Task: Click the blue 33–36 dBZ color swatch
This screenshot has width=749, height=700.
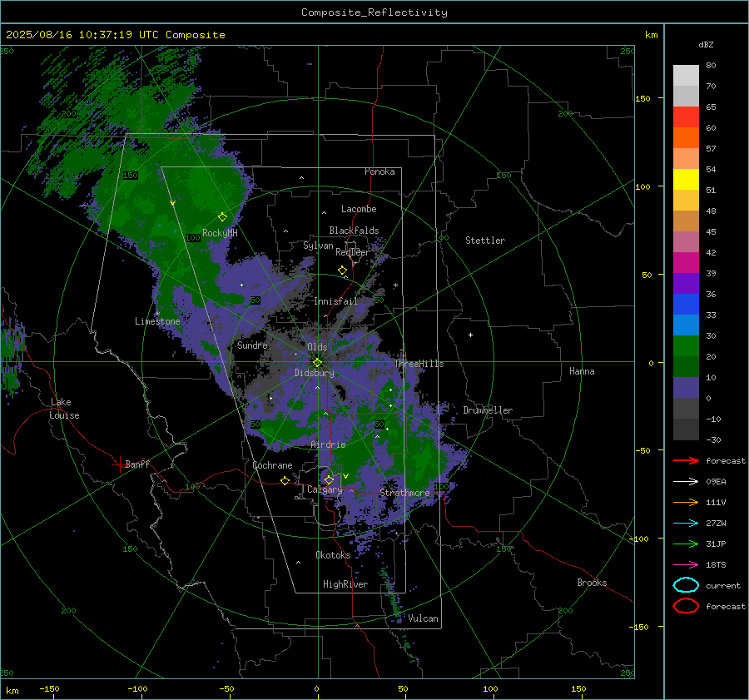Action: (686, 305)
